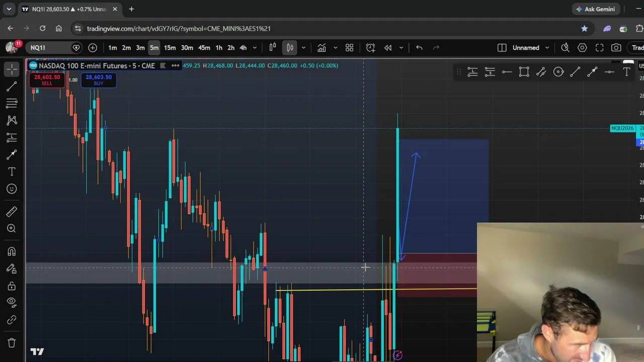Activate the zoom in tool
644x362 pixels.
(12, 228)
